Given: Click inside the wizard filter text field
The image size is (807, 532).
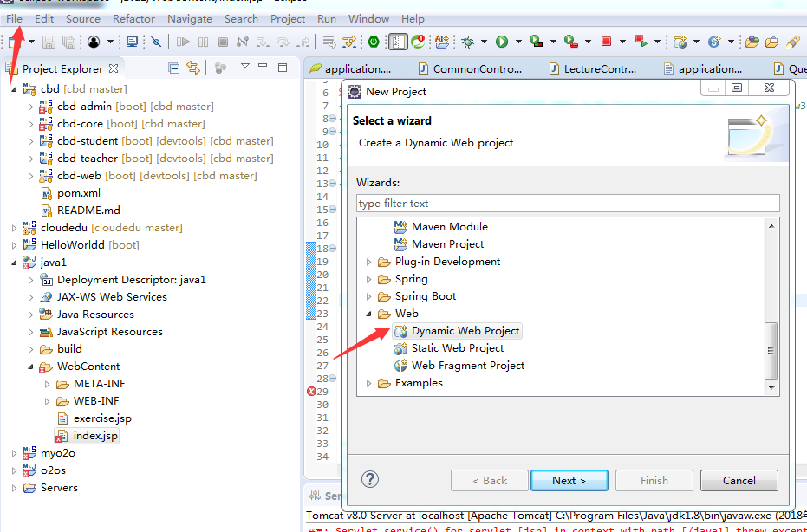Looking at the screenshot, I should pyautogui.click(x=568, y=204).
